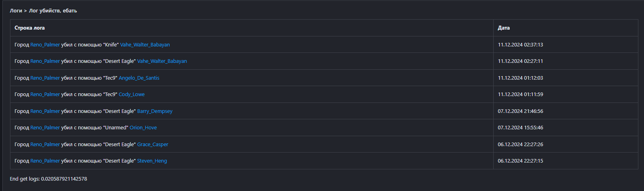
Task: Open the Grace_Casper player link
Action: [x=153, y=145]
